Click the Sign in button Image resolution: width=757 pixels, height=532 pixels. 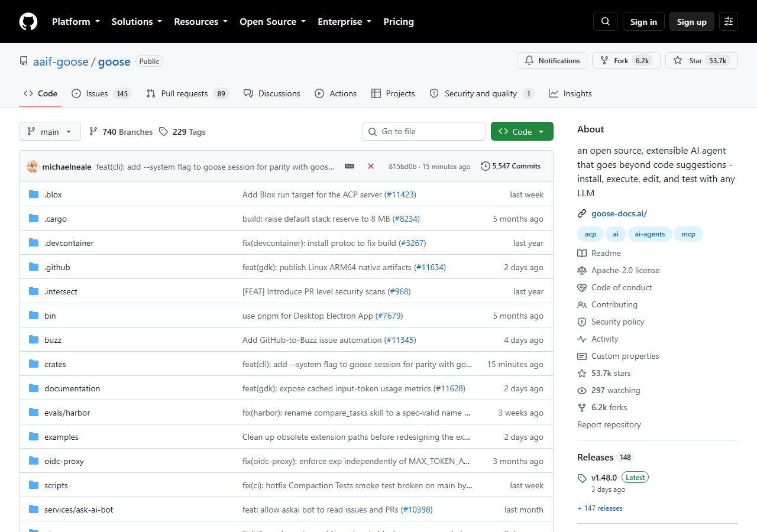(643, 21)
